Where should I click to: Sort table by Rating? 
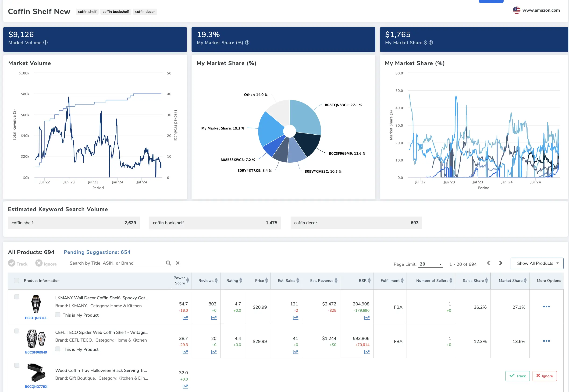point(241,280)
